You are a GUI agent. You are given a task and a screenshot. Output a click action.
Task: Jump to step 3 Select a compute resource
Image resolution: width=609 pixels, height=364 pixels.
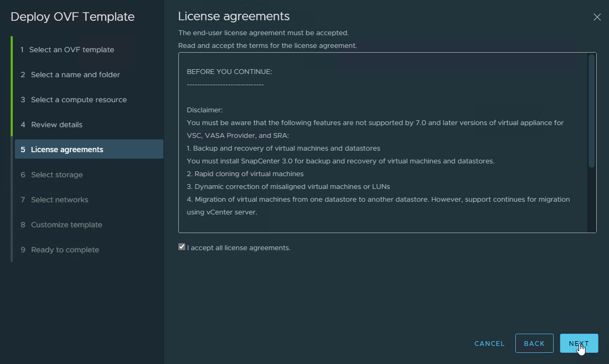click(79, 100)
